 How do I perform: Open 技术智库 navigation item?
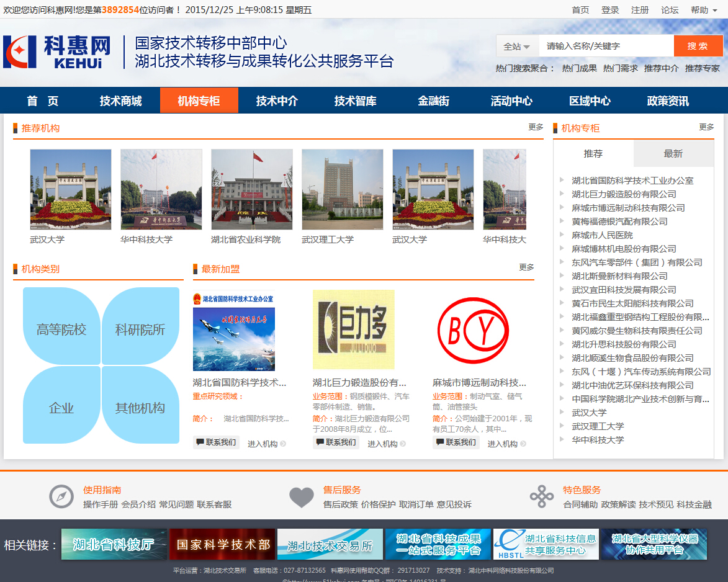point(356,101)
